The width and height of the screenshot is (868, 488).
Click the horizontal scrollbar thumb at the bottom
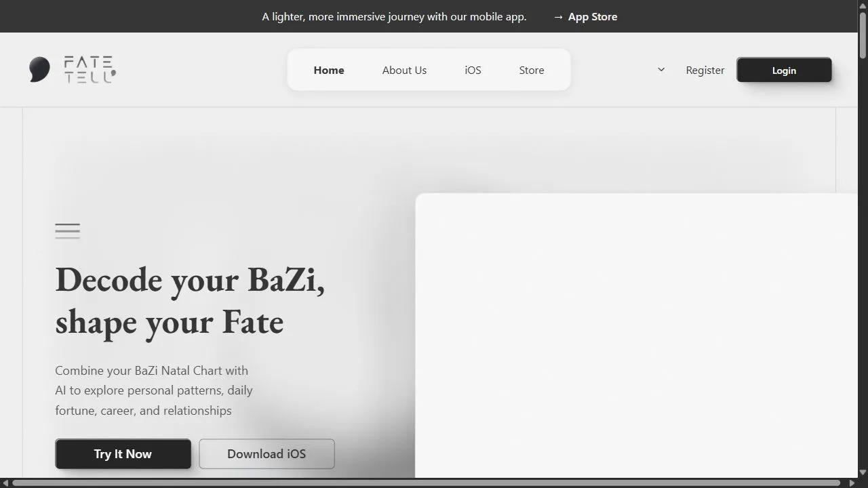(x=427, y=483)
